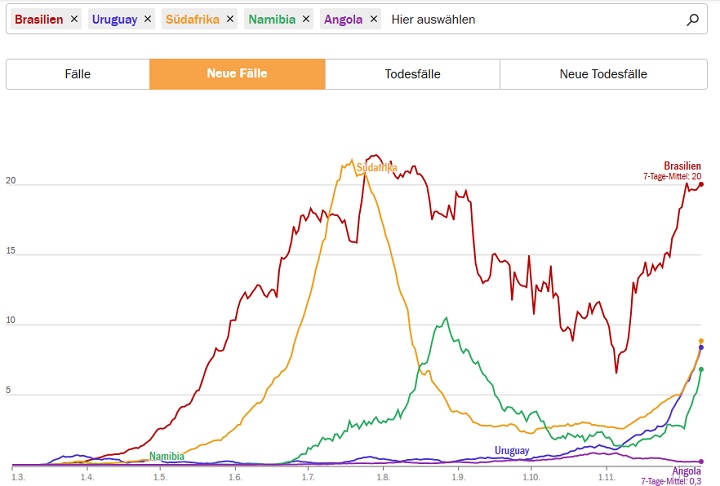Open the Todesfälle tab

tap(412, 74)
